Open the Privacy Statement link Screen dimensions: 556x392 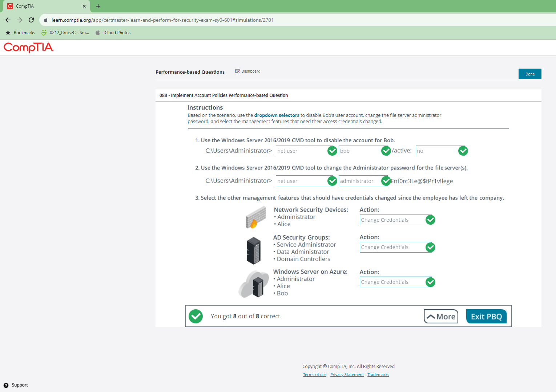pos(347,375)
